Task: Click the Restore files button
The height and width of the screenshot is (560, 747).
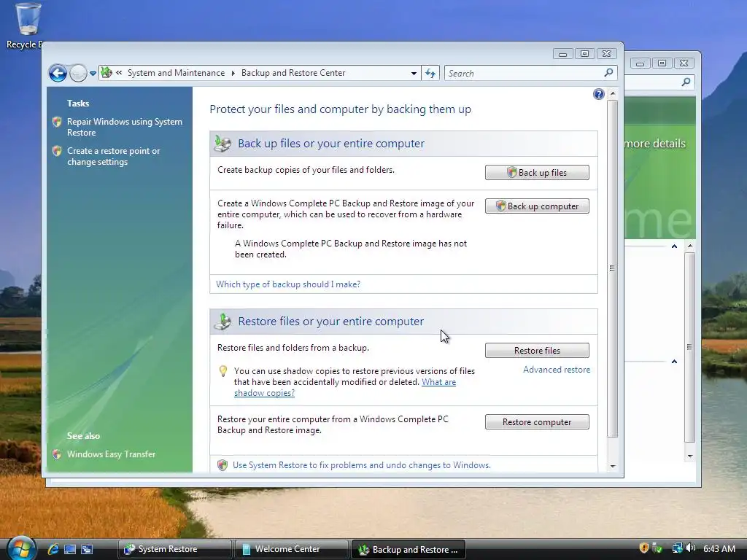Action: (x=537, y=351)
